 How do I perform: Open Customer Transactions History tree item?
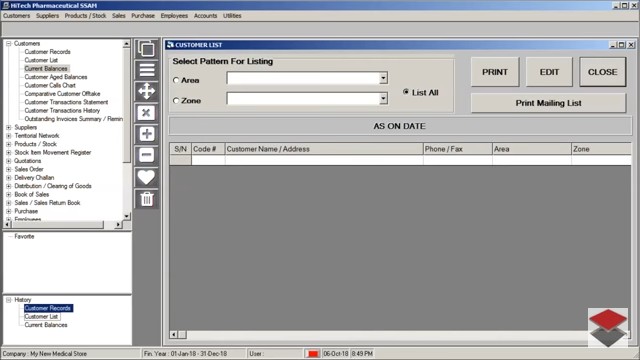point(62,110)
